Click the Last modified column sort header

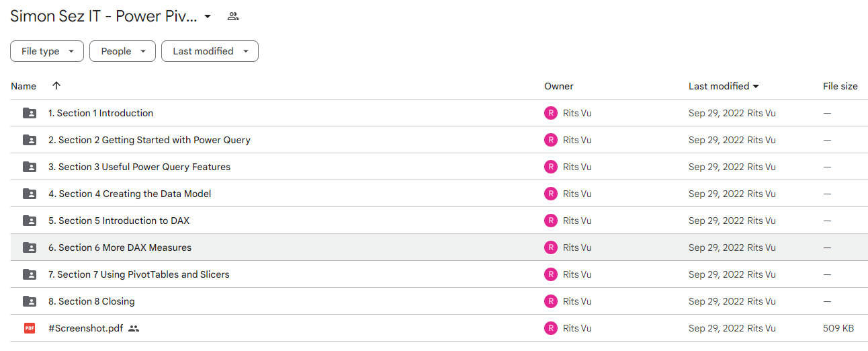pos(724,86)
